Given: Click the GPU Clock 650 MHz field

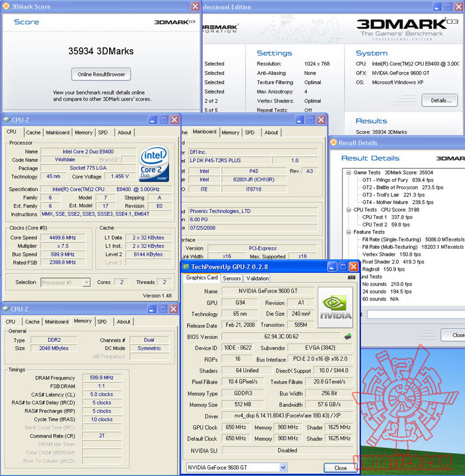Looking at the screenshot, I should 235,427.
